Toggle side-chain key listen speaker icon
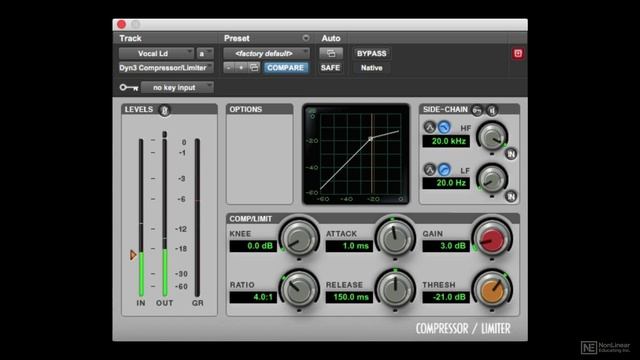Image resolution: width=640 pixels, height=360 pixels. [x=492, y=110]
